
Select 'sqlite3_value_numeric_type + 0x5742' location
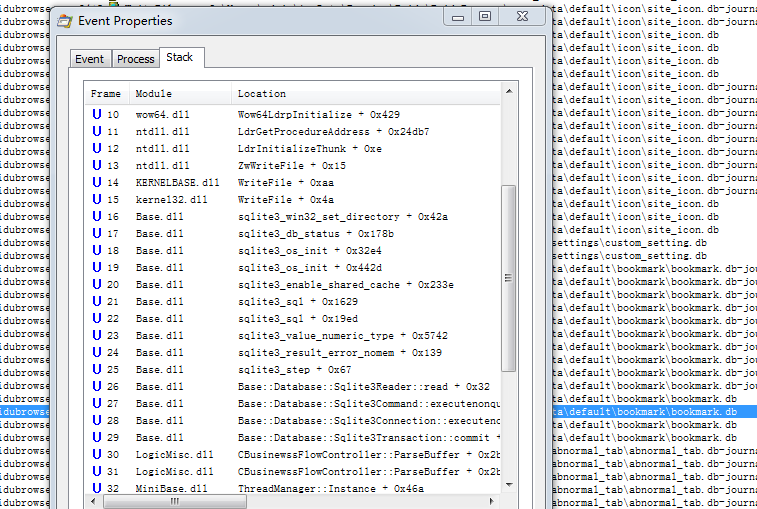(343, 336)
